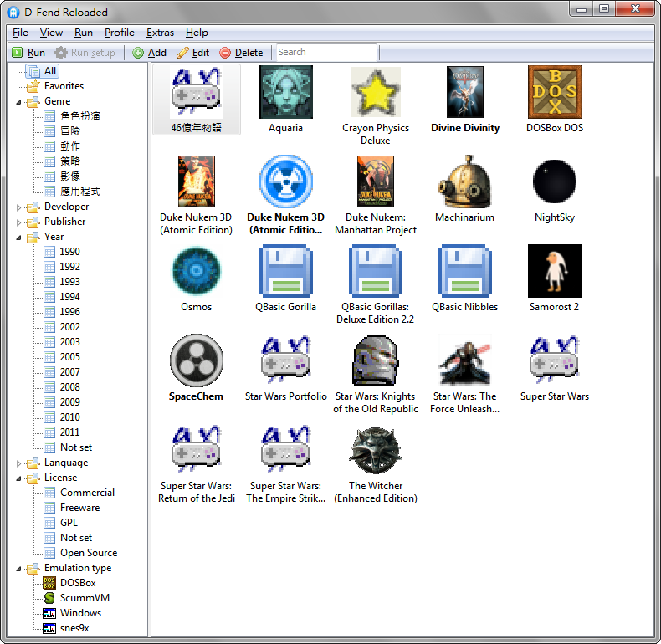Click the DOSBox DOS icon
Screen dimensions: 661x644
tap(555, 92)
